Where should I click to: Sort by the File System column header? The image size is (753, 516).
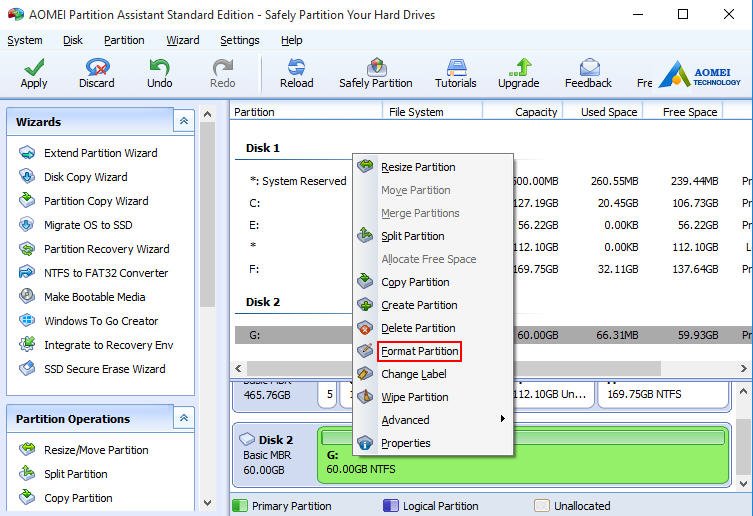pyautogui.click(x=433, y=112)
